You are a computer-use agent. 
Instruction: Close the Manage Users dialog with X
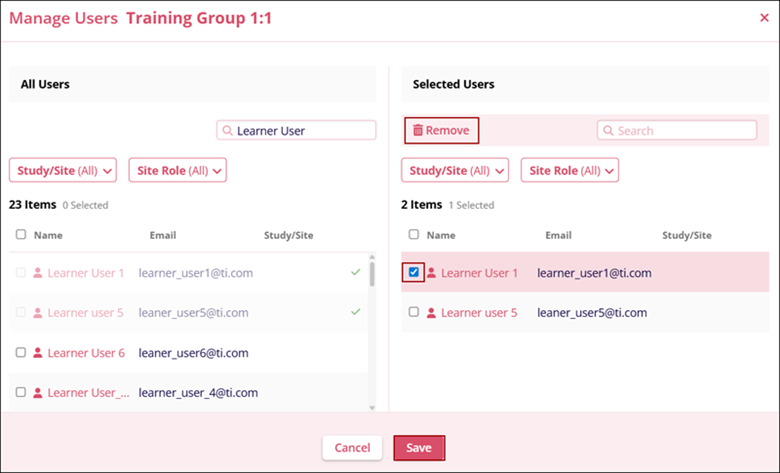click(x=765, y=18)
